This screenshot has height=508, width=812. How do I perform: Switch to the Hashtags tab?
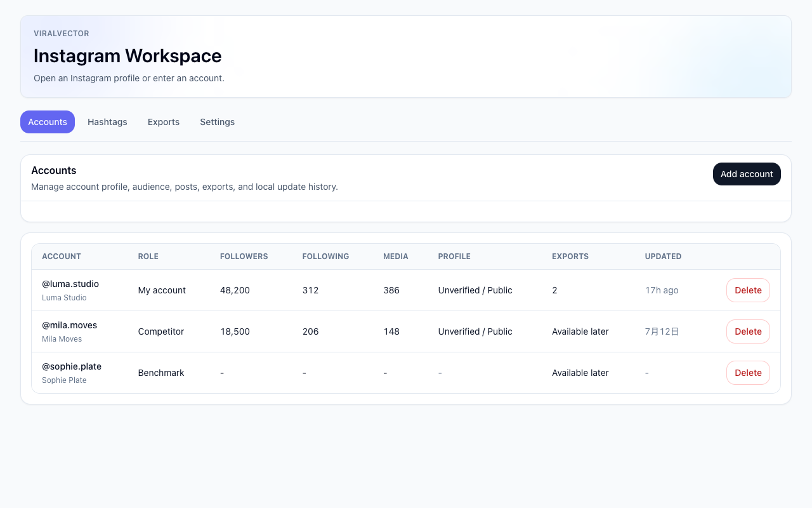pos(107,122)
